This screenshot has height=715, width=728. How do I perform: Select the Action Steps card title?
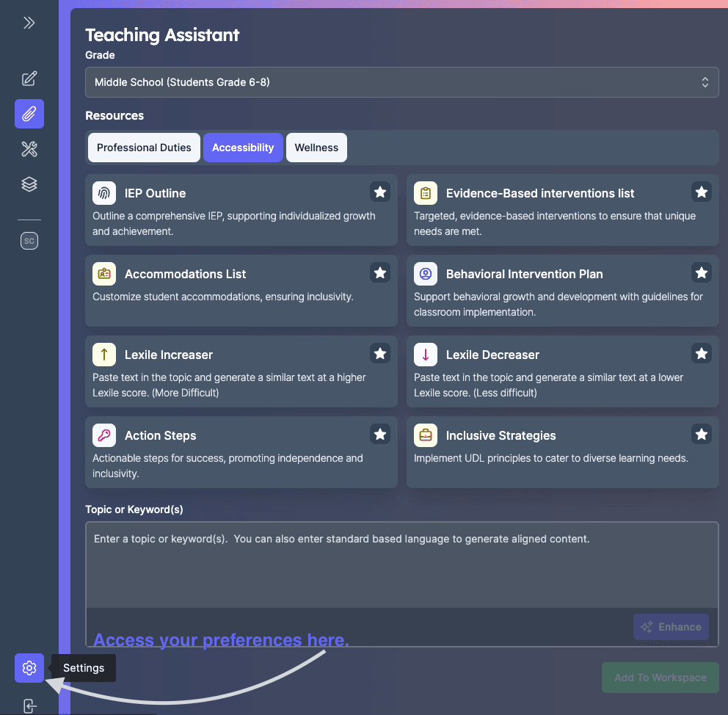[x=160, y=435]
